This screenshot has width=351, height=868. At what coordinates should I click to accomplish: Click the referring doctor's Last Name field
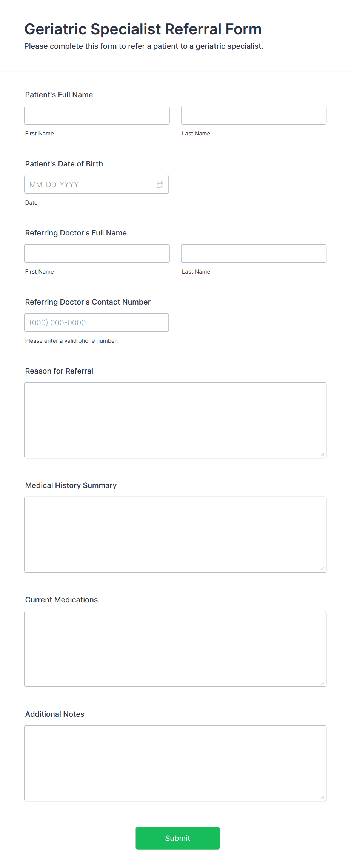(x=254, y=253)
